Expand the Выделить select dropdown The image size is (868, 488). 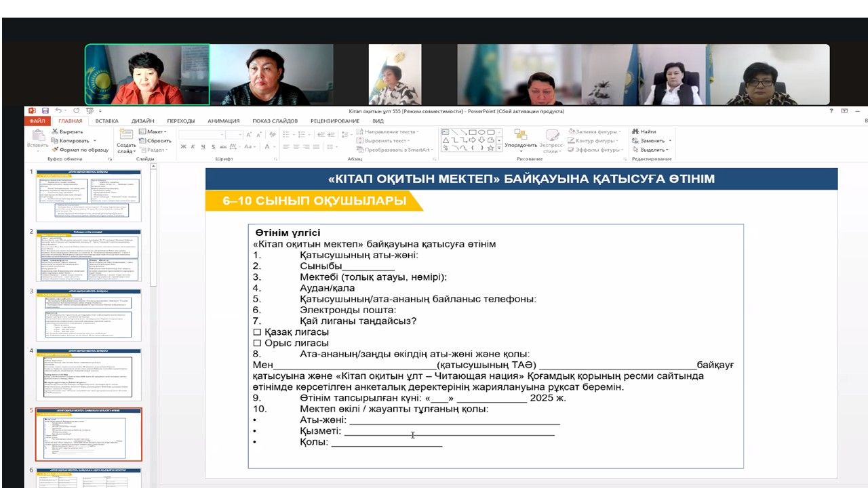(x=652, y=150)
